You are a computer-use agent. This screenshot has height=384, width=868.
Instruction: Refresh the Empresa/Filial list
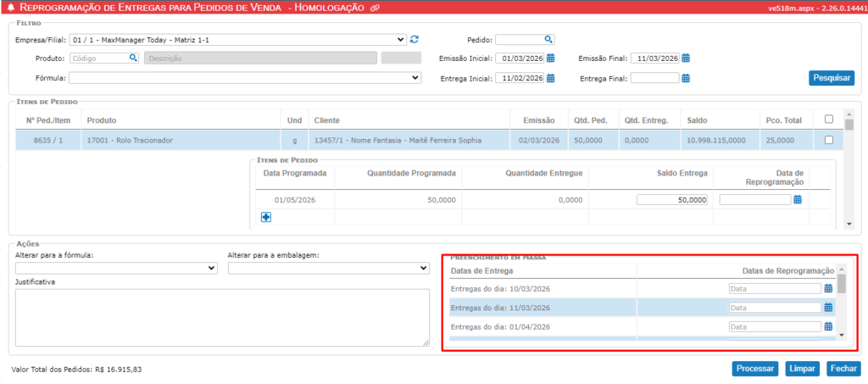415,39
